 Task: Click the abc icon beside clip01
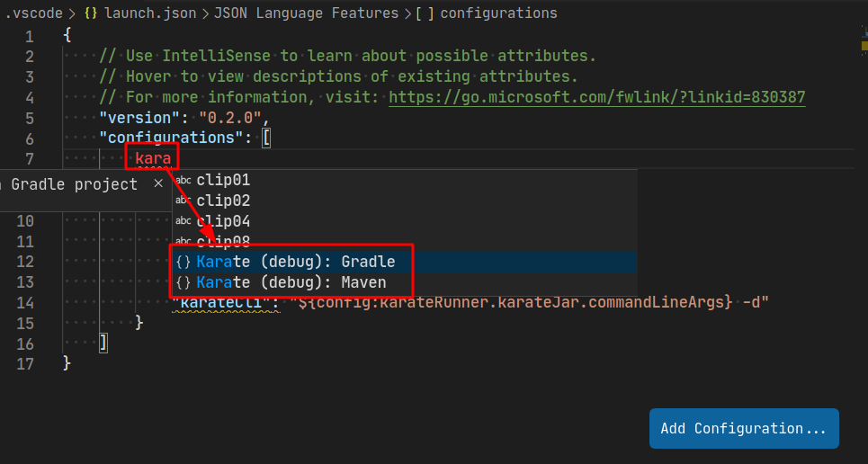[x=183, y=180]
